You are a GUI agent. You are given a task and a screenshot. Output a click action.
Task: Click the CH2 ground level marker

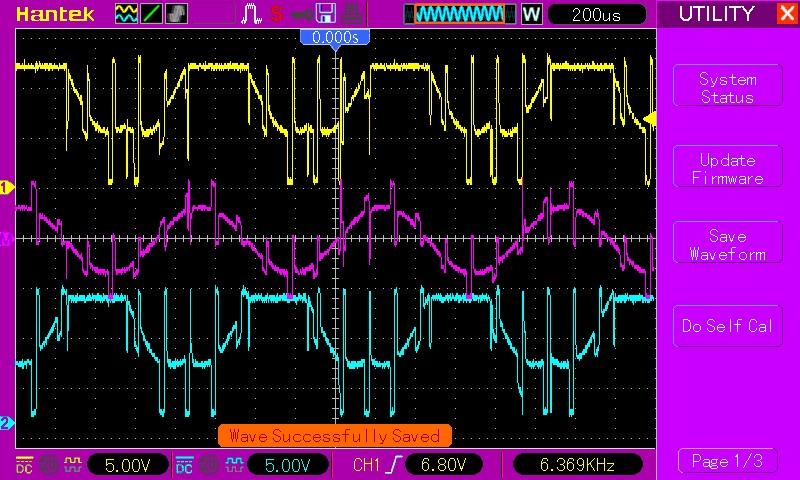[6, 423]
